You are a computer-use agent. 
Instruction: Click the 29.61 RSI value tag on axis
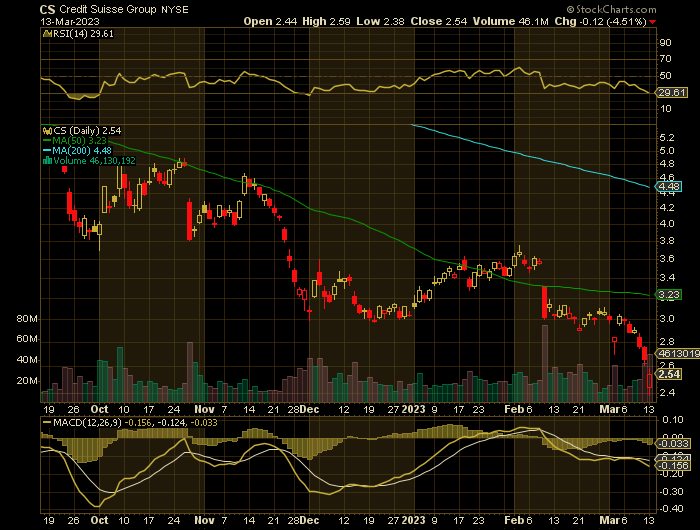[671, 93]
